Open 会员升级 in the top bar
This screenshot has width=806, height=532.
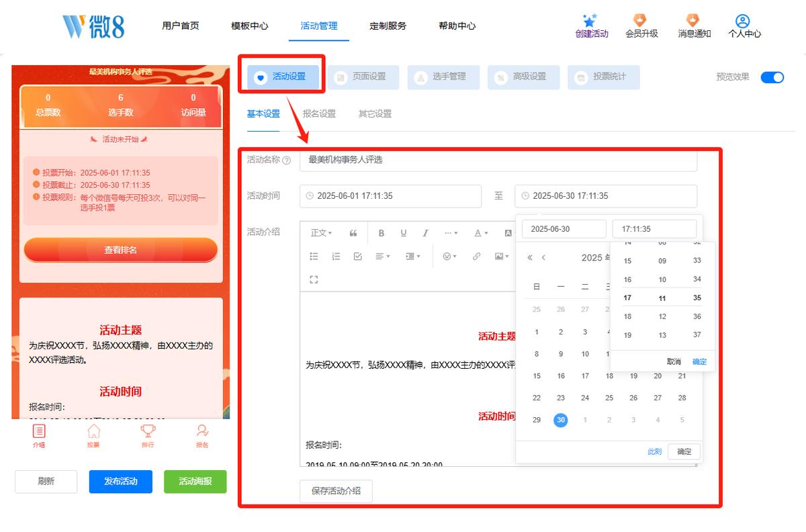click(641, 26)
